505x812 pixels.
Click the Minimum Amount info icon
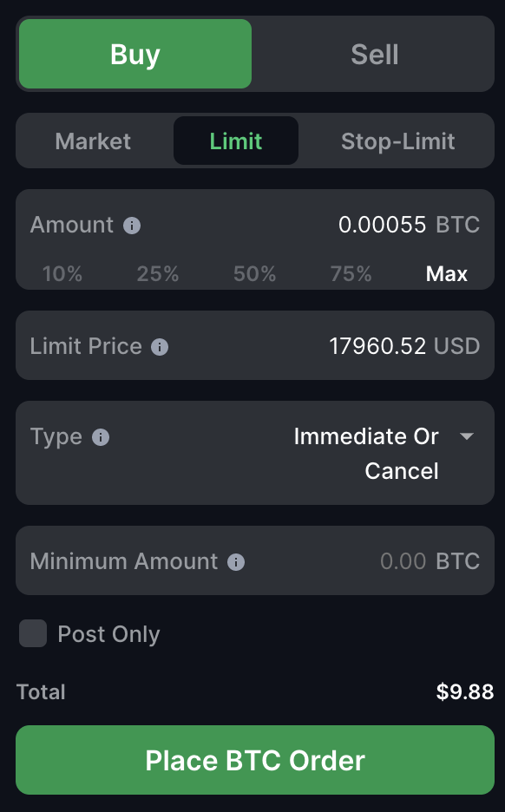click(x=236, y=562)
